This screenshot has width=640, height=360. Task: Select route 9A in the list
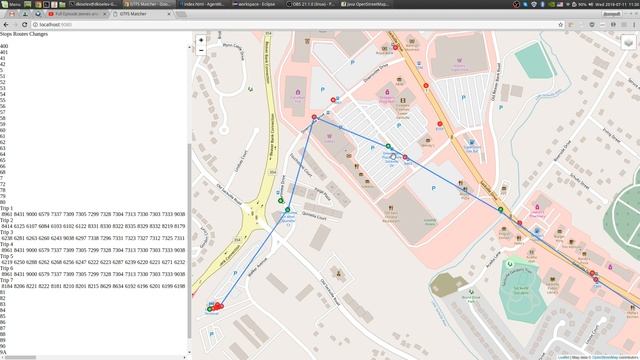pyautogui.click(x=3, y=352)
